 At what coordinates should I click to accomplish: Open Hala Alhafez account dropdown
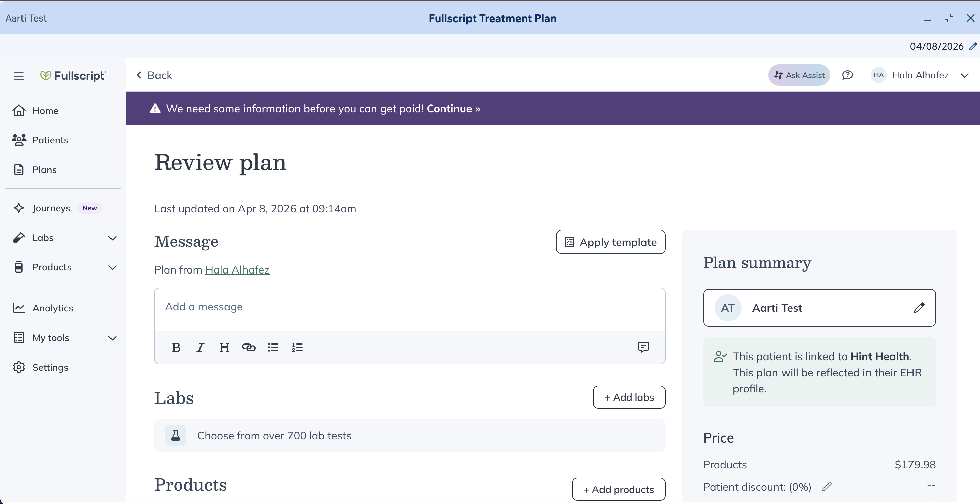965,75
